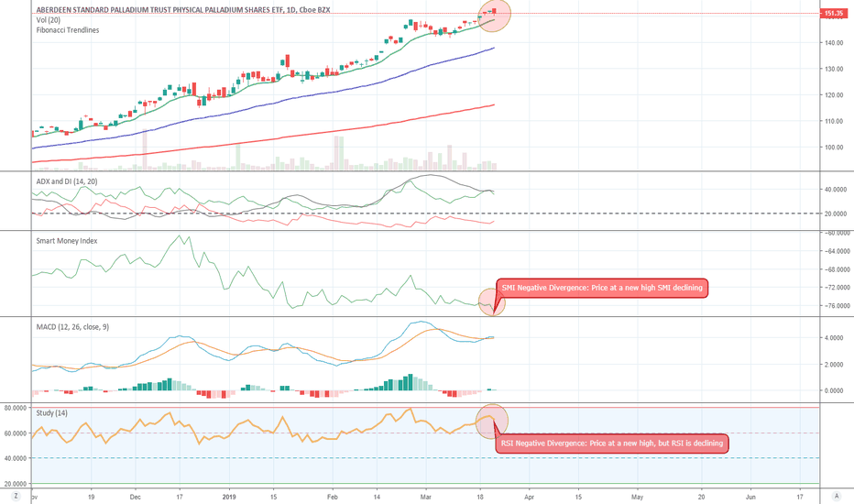
Task: Click the 2019 date on the time axis
Action: point(229,497)
